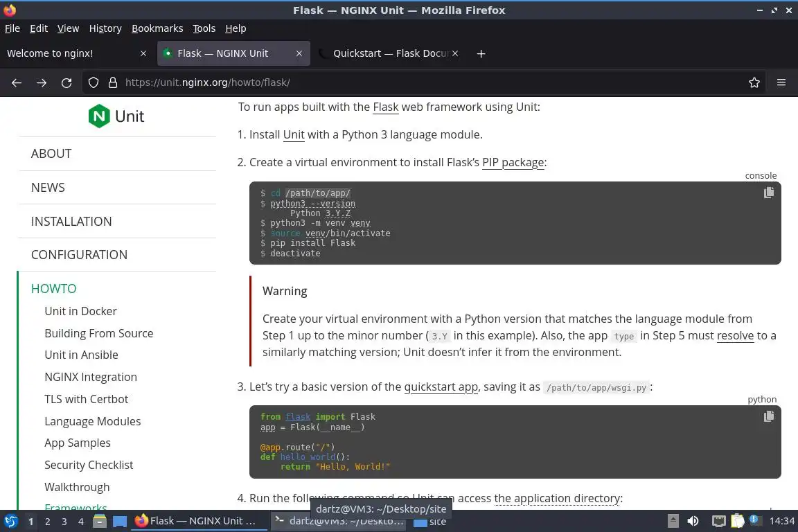Close the Quickstart — Flask Docs tab

point(455,53)
